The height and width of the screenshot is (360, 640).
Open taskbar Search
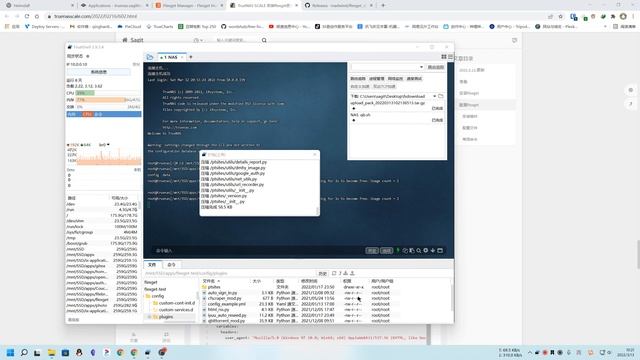click(24, 352)
